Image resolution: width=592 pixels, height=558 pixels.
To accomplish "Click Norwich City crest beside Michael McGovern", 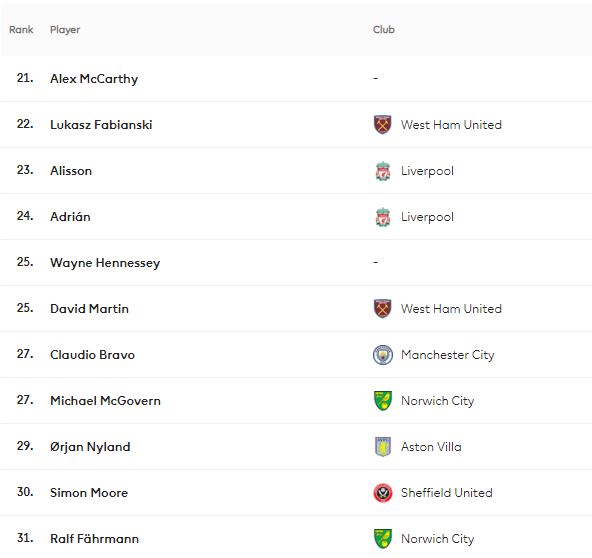I will click(x=382, y=401).
